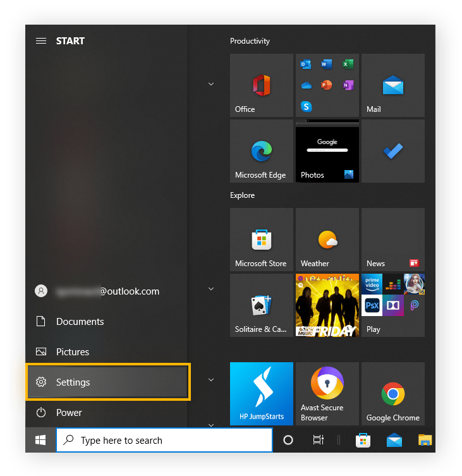Open HP JumpStarts tile
Image resolution: width=462 pixels, height=476 pixels.
point(261,394)
